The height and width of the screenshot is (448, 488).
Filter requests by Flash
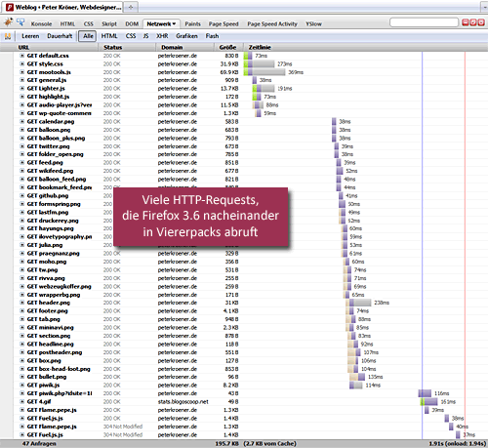point(212,36)
